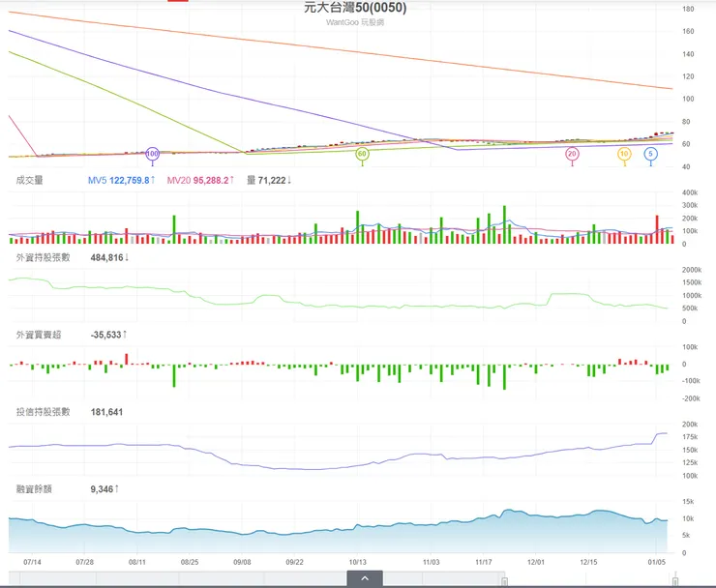Click the -35,533 net buy value
The image size is (716, 588).
tap(108, 335)
